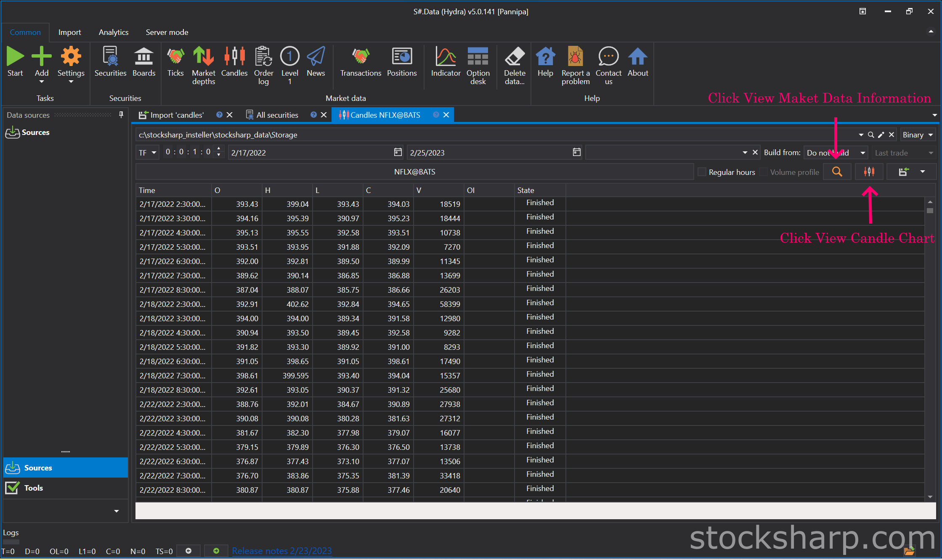Close the Candles NFLX@BATS tab
The height and width of the screenshot is (560, 942).
pyautogui.click(x=446, y=115)
